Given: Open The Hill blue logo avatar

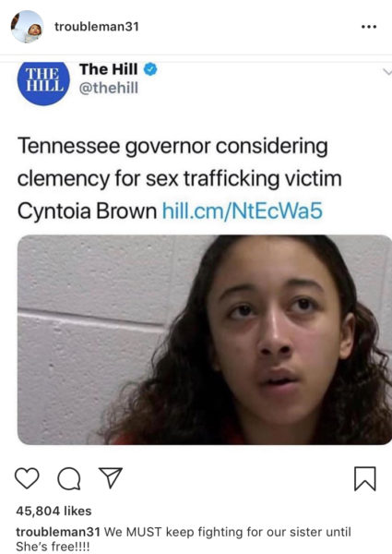Looking at the screenshot, I should [43, 83].
